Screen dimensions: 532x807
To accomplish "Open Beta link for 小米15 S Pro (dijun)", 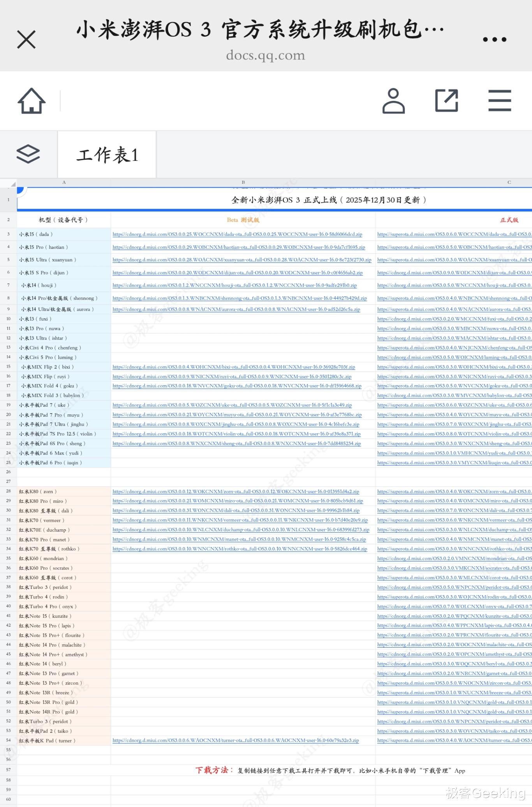I will pos(238,273).
